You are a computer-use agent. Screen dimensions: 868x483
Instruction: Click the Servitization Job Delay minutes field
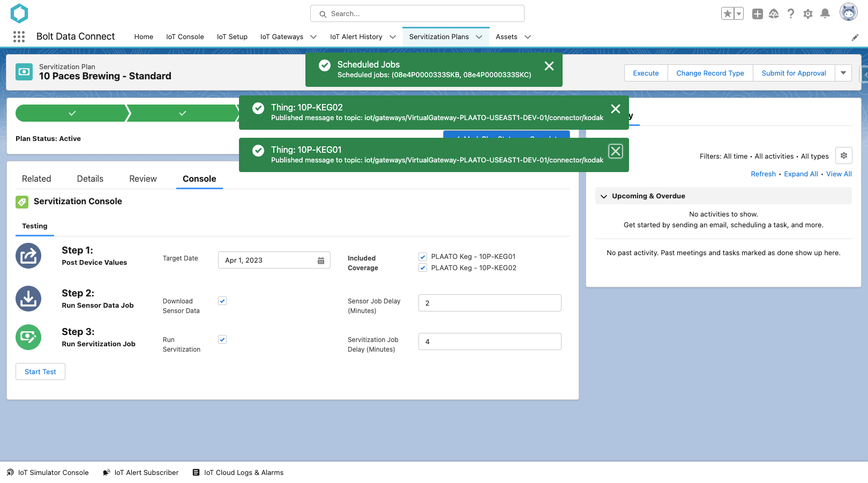click(x=490, y=341)
